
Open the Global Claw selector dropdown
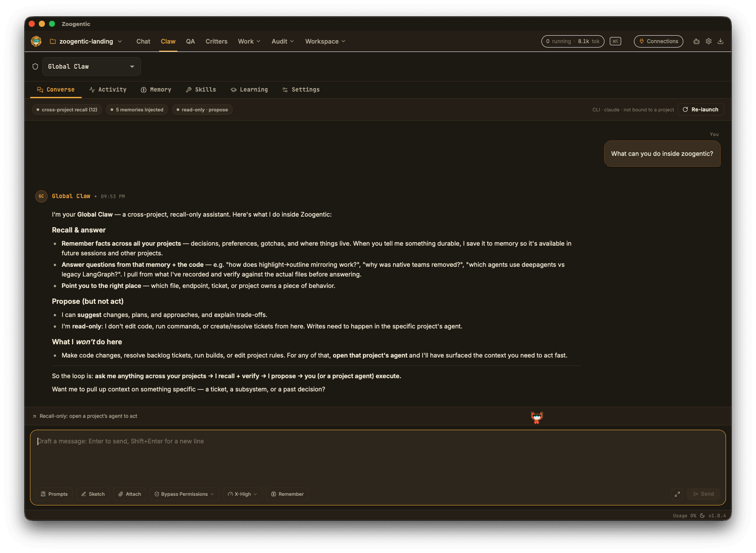tap(92, 66)
